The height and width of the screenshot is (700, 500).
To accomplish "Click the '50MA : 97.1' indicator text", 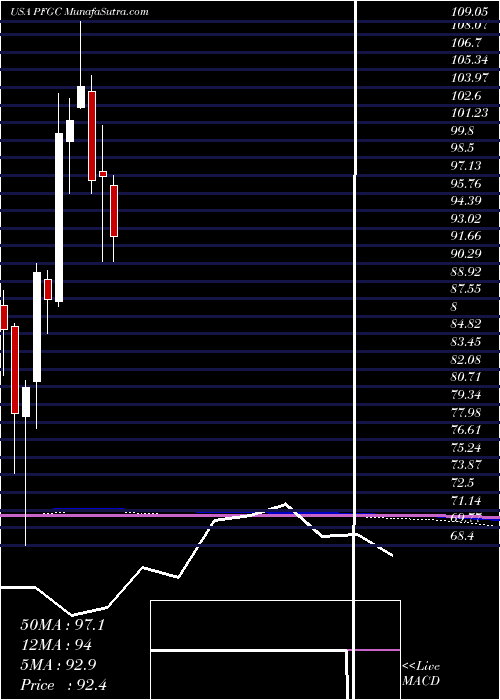I will pyautogui.click(x=62, y=625).
